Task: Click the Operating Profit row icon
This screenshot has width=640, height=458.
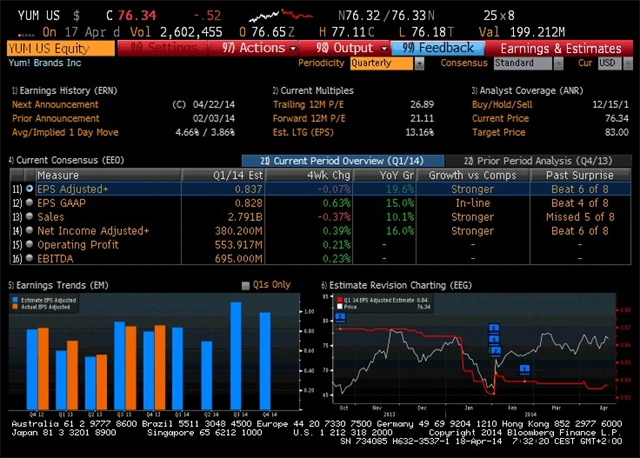Action: pos(28,244)
